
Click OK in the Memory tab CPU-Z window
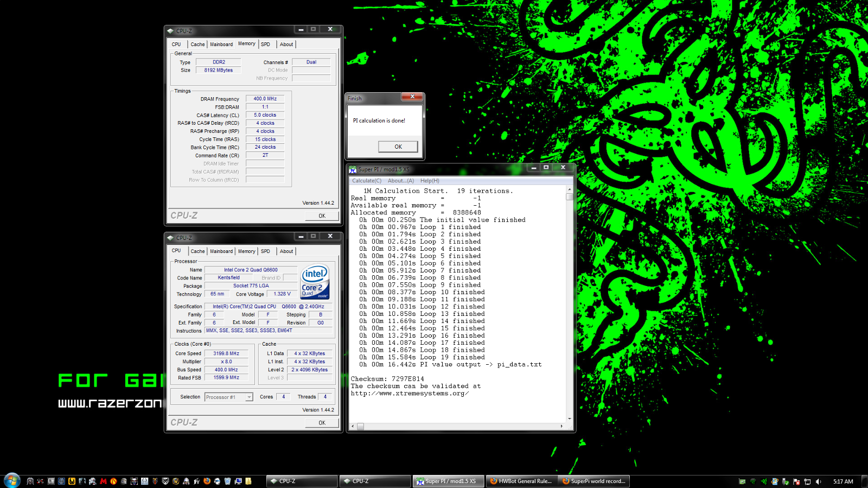tap(322, 216)
